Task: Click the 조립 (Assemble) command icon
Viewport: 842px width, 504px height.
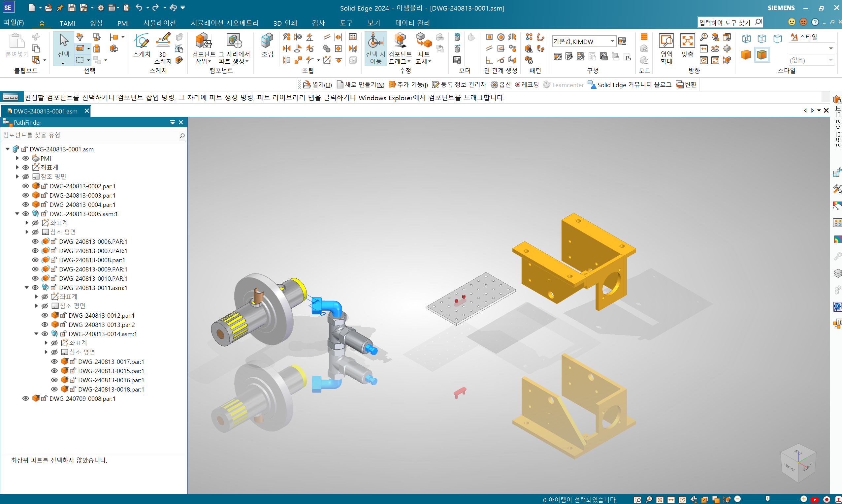Action: pos(267,45)
